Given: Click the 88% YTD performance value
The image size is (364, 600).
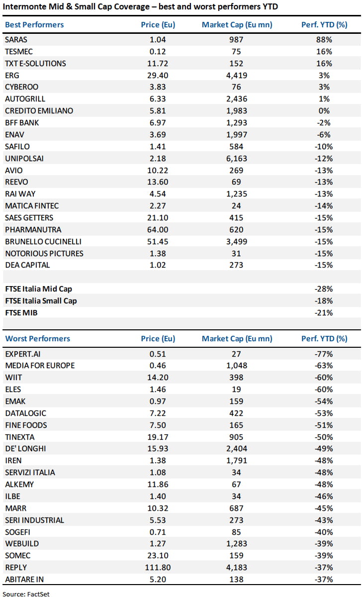Looking at the screenshot, I should [x=324, y=39].
